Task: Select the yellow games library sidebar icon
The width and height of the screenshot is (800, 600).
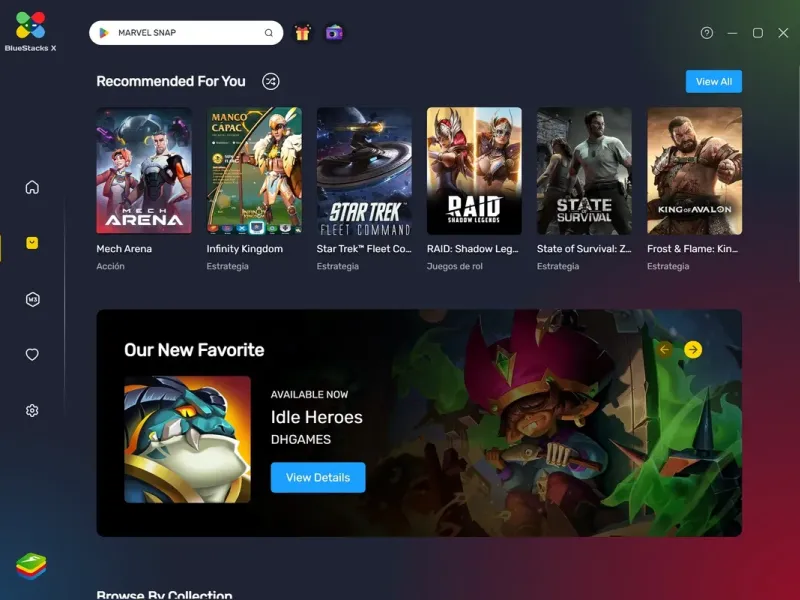Action: pos(32,243)
